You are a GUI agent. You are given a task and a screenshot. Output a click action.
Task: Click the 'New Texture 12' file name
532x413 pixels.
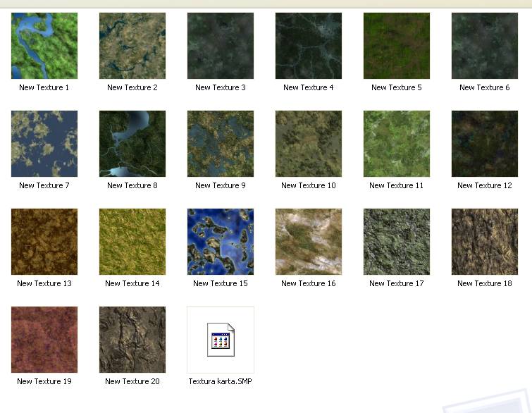click(485, 185)
